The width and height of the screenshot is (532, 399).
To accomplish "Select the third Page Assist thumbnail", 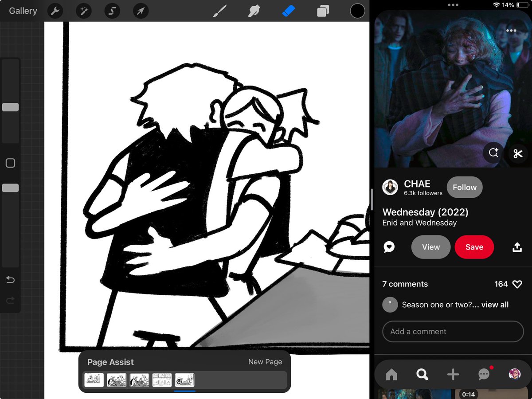I will pos(139,380).
